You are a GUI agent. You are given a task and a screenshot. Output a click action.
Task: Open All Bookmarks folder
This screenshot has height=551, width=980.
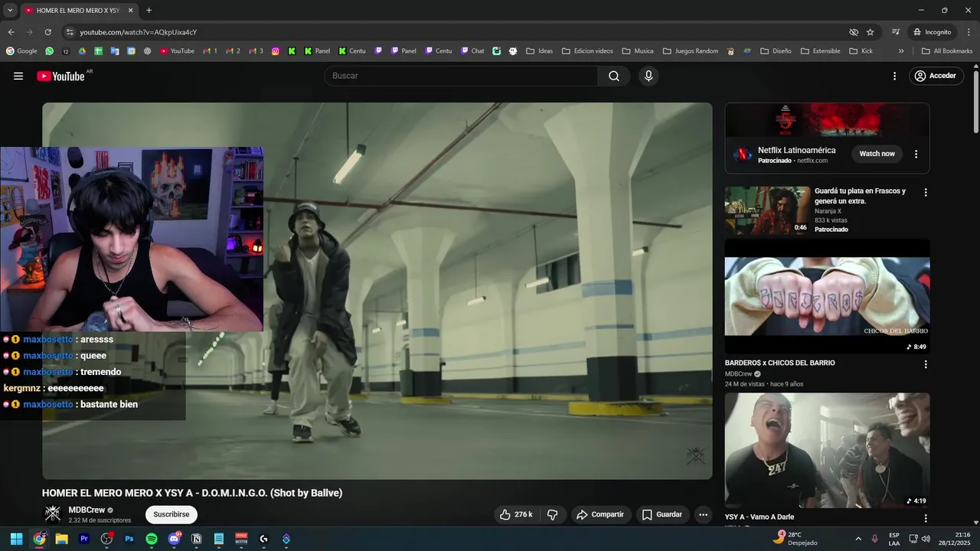pyautogui.click(x=946, y=51)
